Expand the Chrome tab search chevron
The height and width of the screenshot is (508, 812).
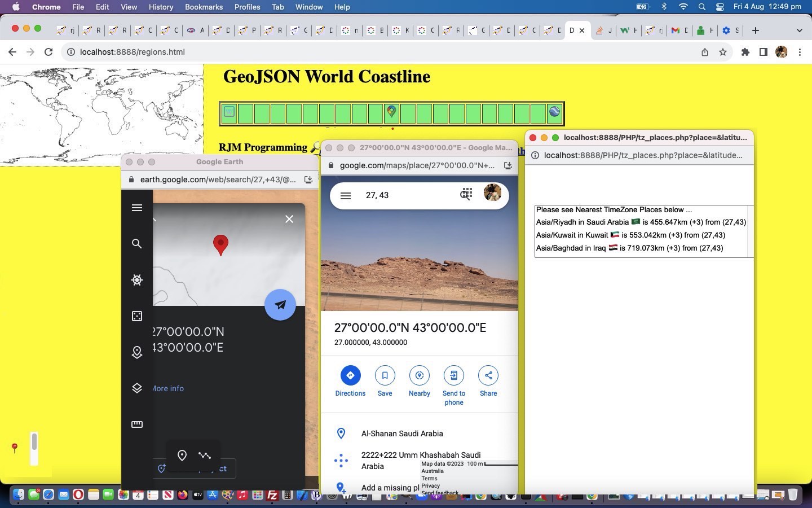coord(799,30)
